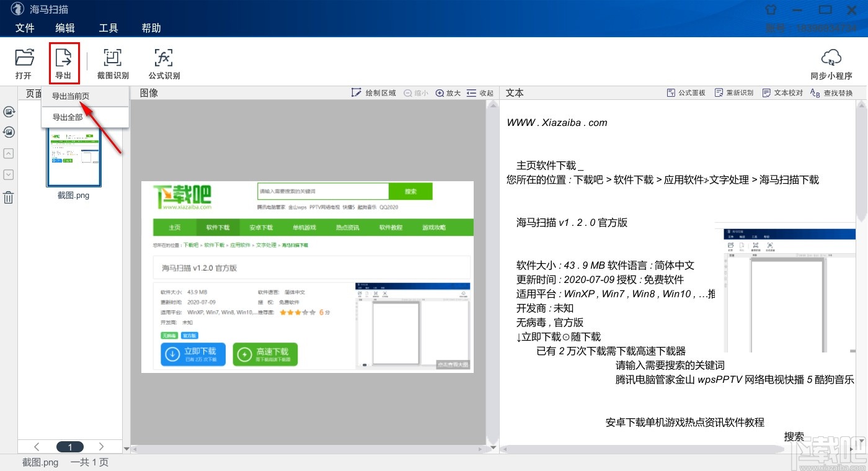Click 放大 zoom in in image panel
This screenshot has width=868, height=471.
(448, 93)
